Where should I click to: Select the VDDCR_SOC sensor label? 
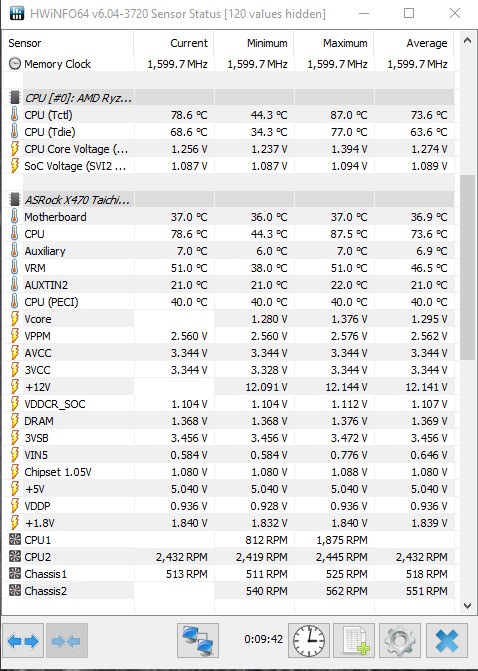(55, 404)
